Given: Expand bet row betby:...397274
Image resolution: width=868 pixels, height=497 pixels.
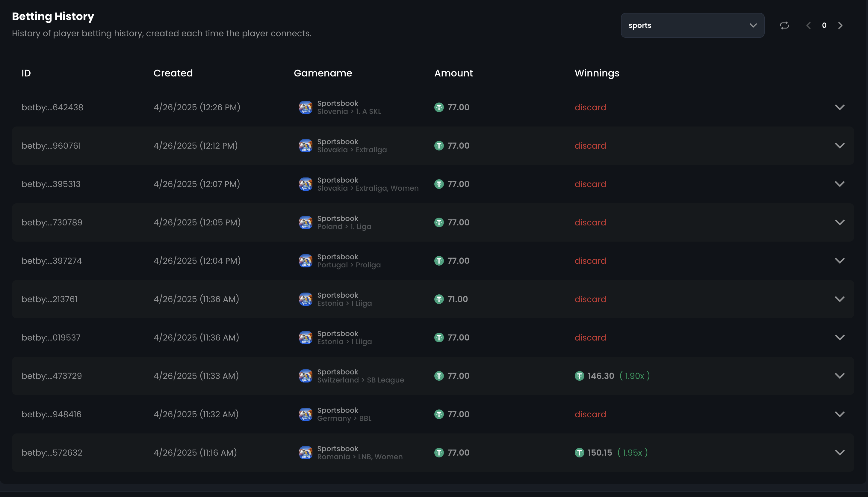Looking at the screenshot, I should point(840,261).
